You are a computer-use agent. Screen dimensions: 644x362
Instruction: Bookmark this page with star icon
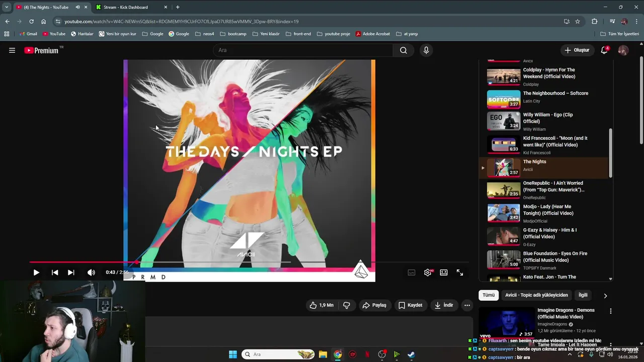point(578,21)
